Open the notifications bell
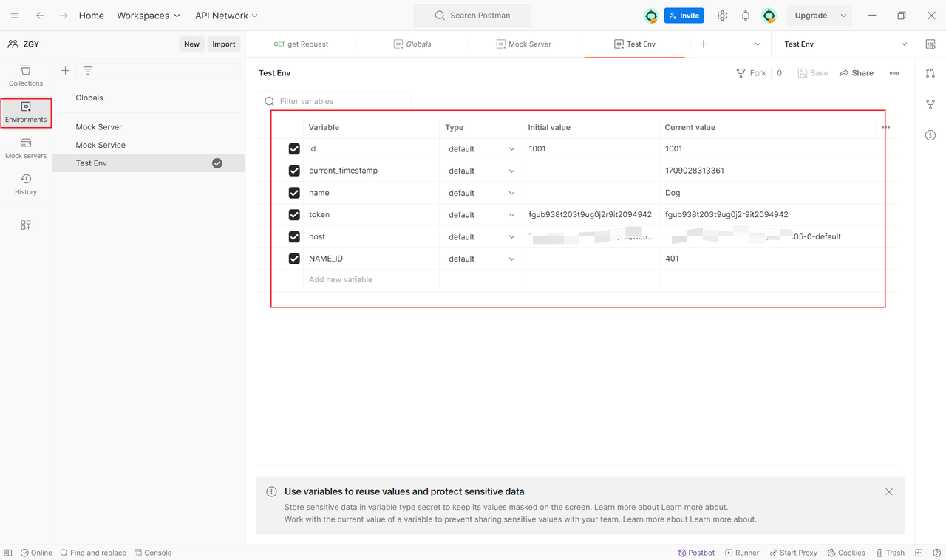946x560 pixels. tap(746, 16)
